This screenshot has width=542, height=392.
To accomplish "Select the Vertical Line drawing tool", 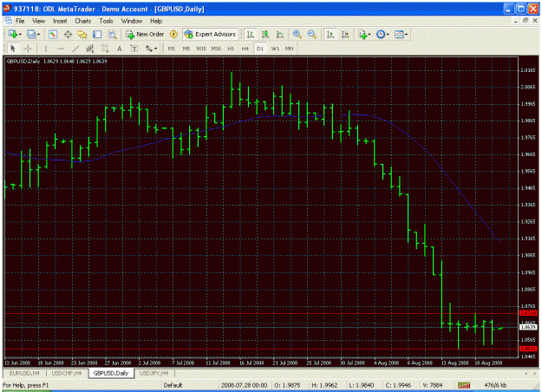I will [x=46, y=49].
